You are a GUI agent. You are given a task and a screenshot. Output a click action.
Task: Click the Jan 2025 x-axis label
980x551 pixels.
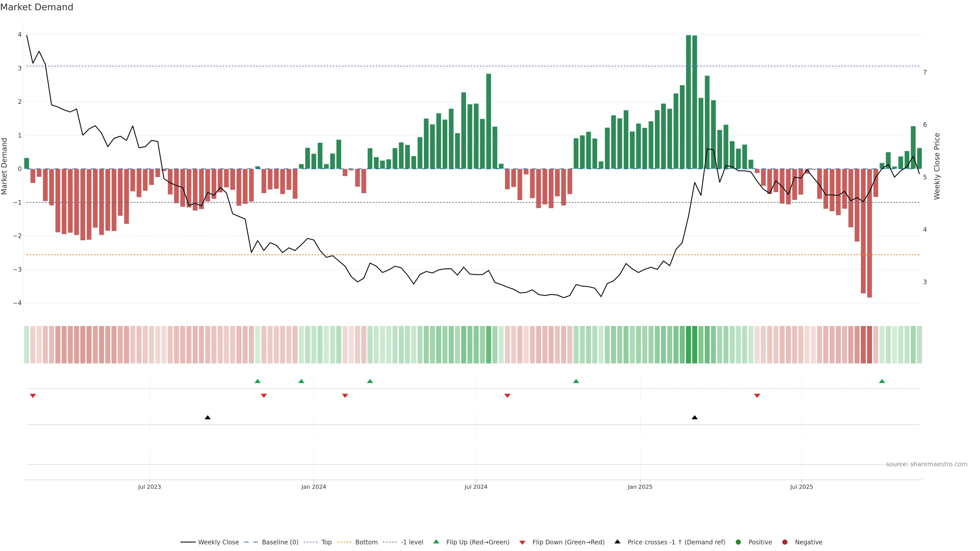click(x=640, y=487)
